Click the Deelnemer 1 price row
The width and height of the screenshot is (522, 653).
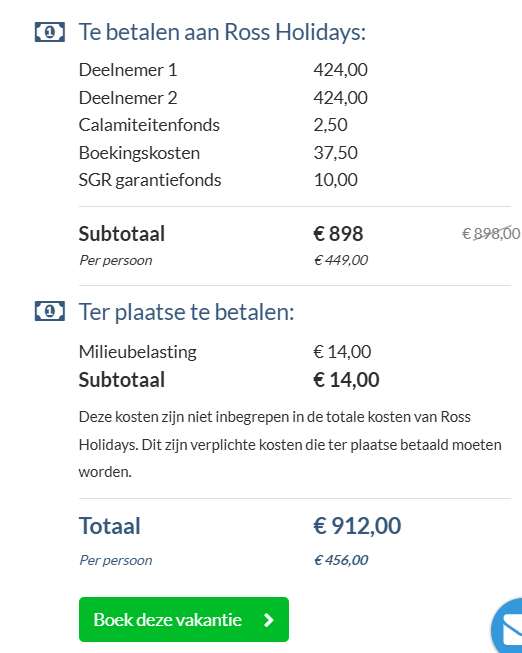click(223, 70)
